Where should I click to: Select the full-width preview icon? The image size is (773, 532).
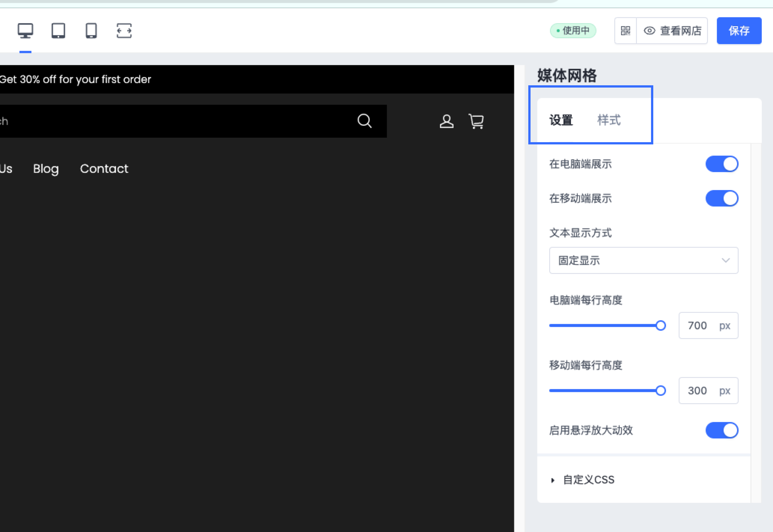(124, 31)
